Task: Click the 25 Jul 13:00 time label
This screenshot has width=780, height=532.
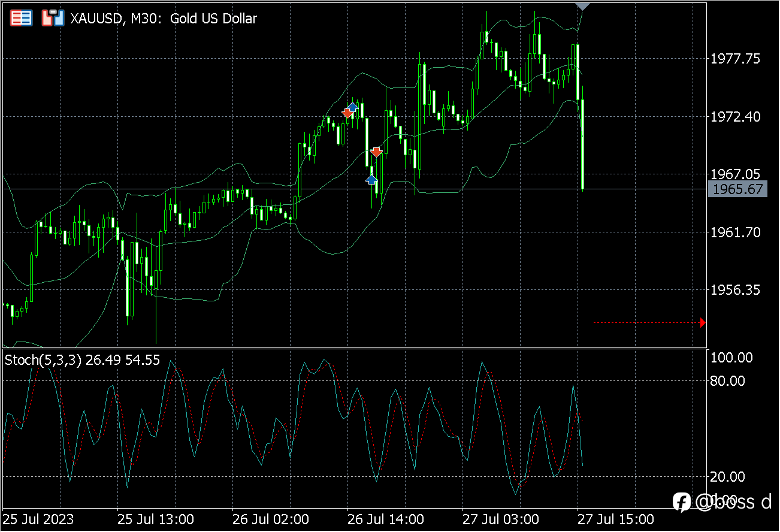Action: pos(155,519)
